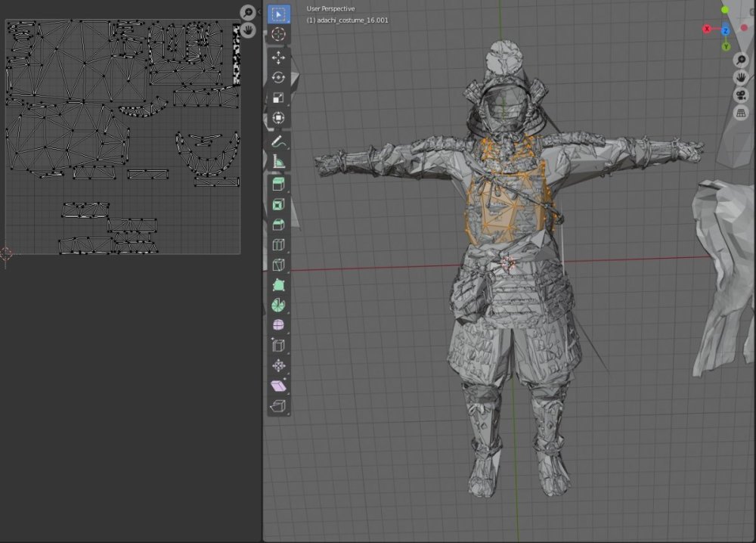Activate the Inset Faces tool

click(278, 204)
